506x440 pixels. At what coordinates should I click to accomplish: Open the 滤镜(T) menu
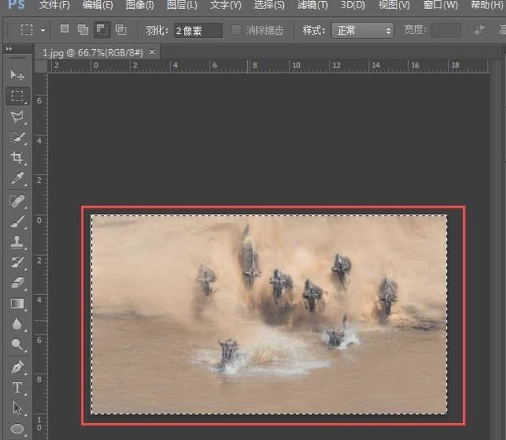pyautogui.click(x=313, y=5)
